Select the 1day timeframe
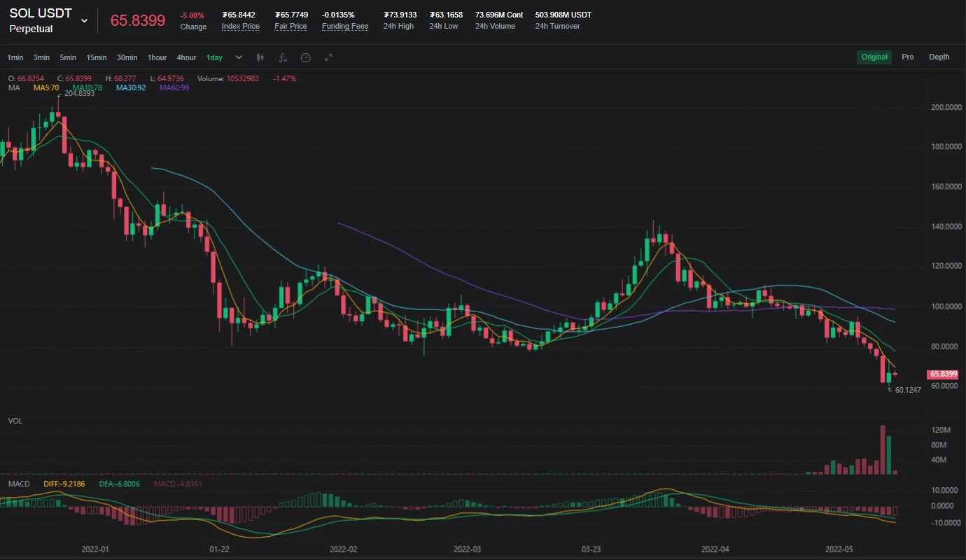The height and width of the screenshot is (560, 966). 214,57
